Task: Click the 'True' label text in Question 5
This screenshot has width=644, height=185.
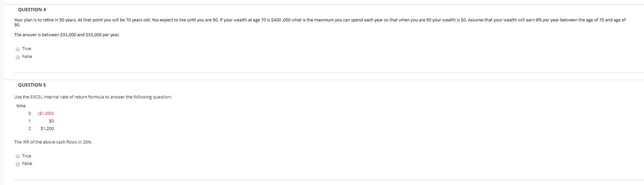Action: (27, 156)
